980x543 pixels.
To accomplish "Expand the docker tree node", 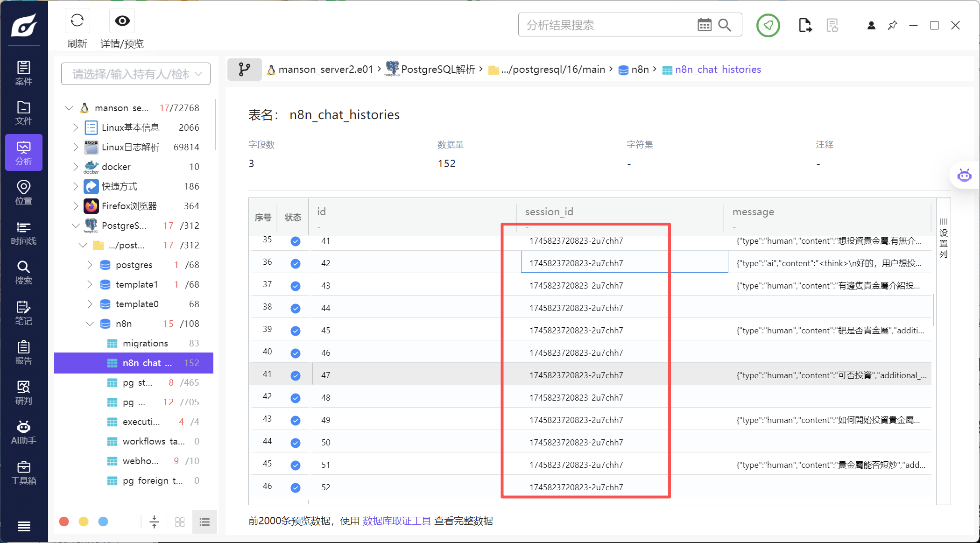I will coord(76,167).
